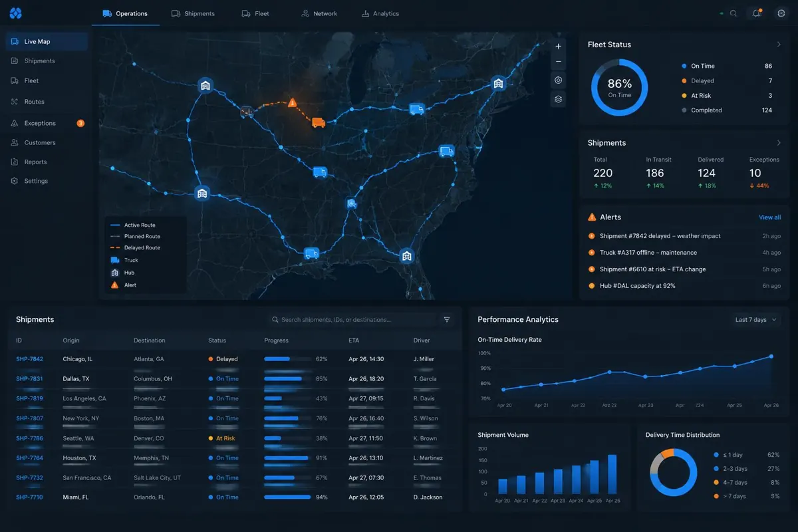Image resolution: width=798 pixels, height=532 pixels.
Task: Click the blue On Time legend dot
Action: tap(684, 66)
